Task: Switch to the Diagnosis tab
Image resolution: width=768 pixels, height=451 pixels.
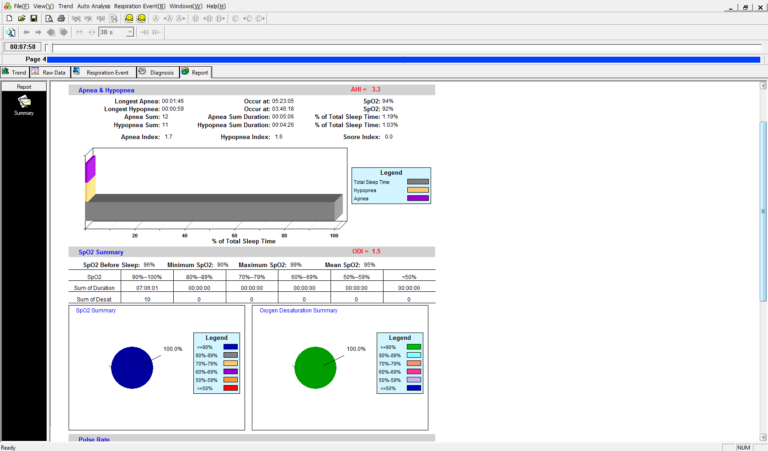Action: coord(156,72)
